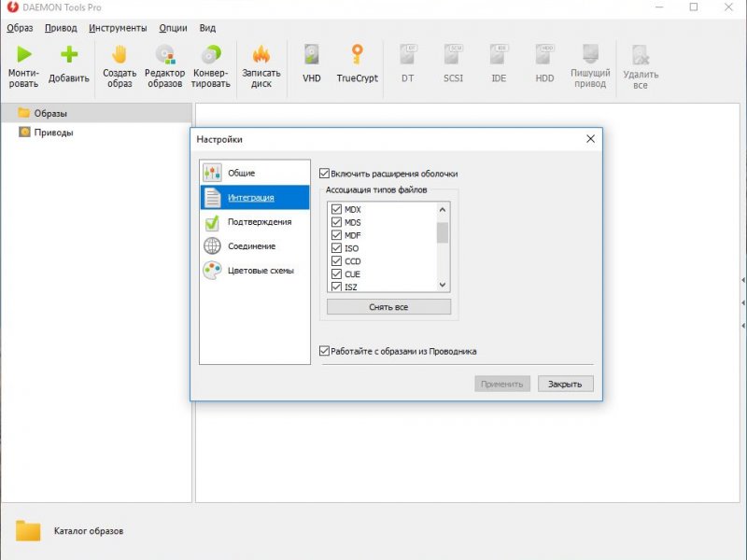Click the SCSI drive icon

click(x=453, y=54)
